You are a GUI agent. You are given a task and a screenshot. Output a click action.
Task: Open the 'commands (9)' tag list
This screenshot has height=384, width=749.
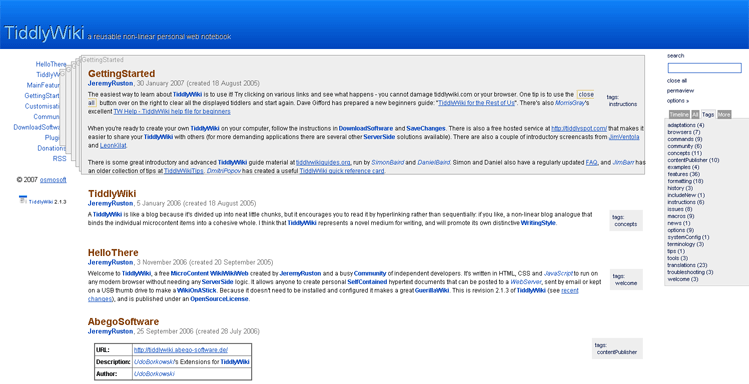tap(685, 139)
